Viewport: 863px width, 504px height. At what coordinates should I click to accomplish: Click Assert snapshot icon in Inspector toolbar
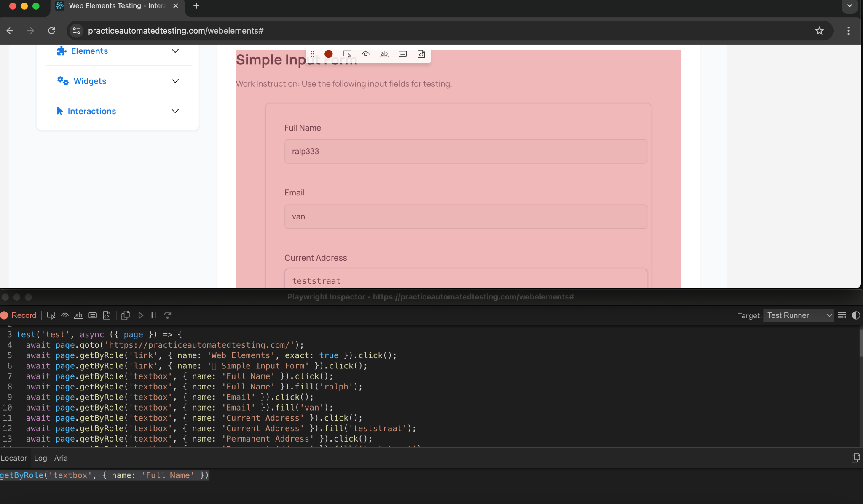pyautogui.click(x=107, y=315)
